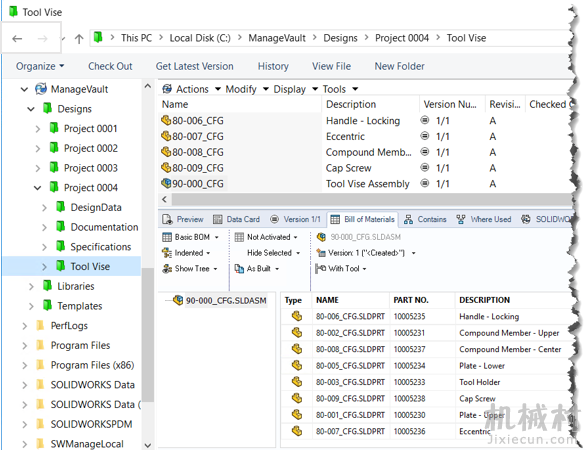Expand the Project 0001 tree node
This screenshot has height=450, width=588.
38,129
